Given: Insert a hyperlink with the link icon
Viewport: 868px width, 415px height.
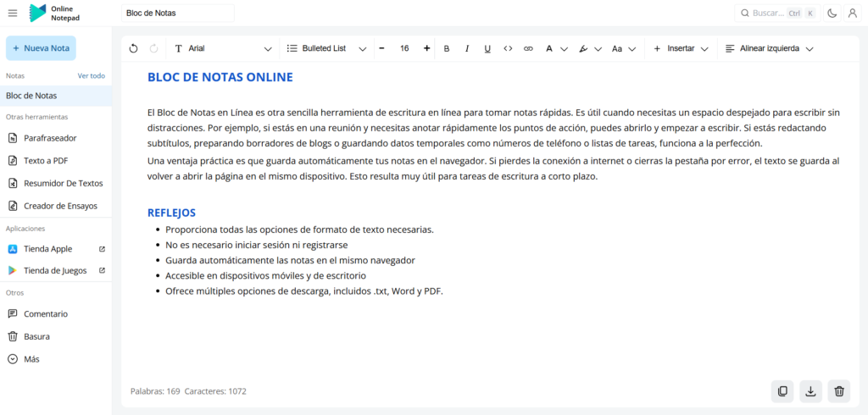Looking at the screenshot, I should (528, 49).
